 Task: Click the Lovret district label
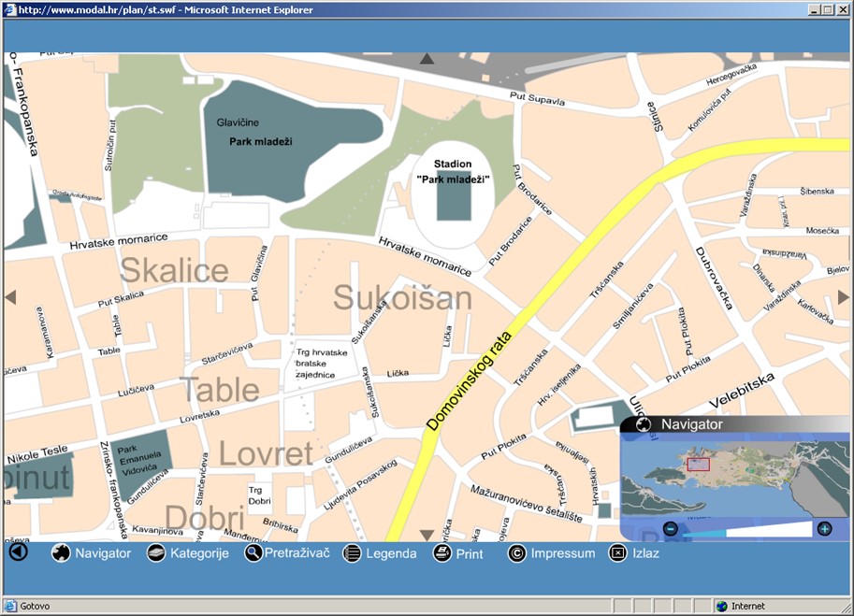[x=267, y=453]
